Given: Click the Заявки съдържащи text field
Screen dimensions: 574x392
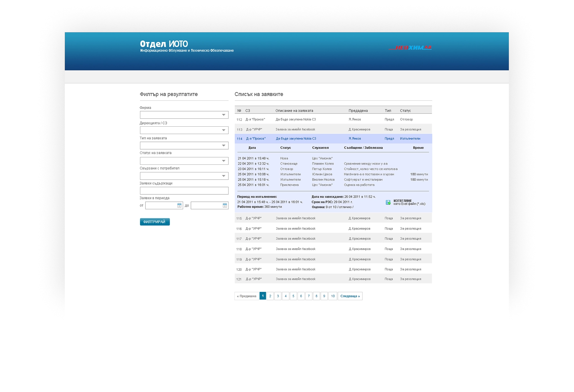Looking at the screenshot, I should point(184,191).
